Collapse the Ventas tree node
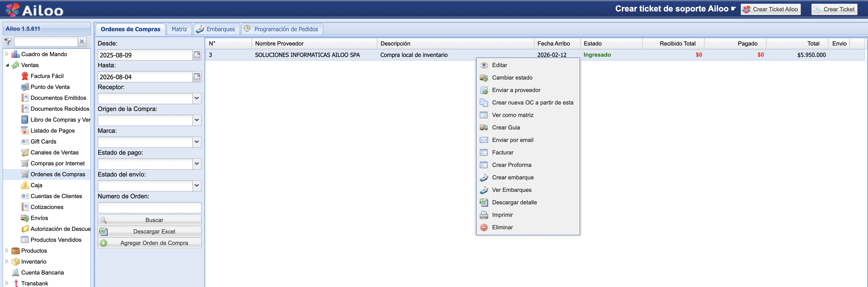Viewport: 868px width, 287px height. click(7, 65)
